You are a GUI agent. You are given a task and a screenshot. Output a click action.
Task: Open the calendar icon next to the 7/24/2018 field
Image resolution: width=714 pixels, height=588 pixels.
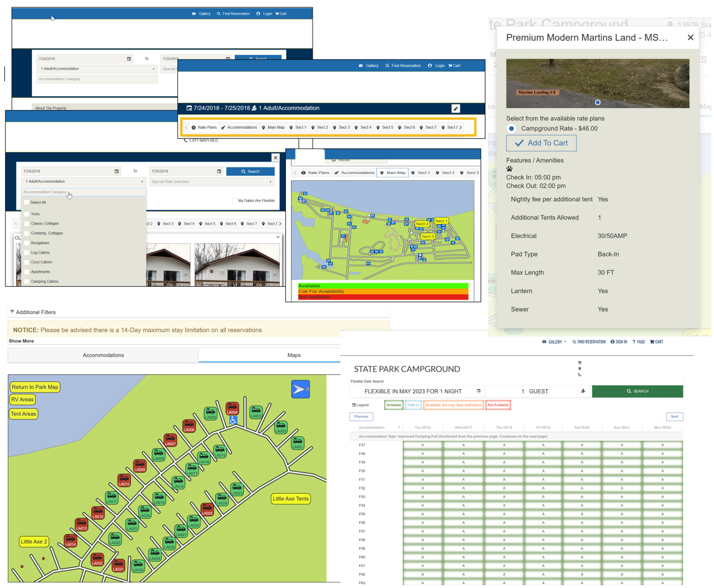pos(117,171)
